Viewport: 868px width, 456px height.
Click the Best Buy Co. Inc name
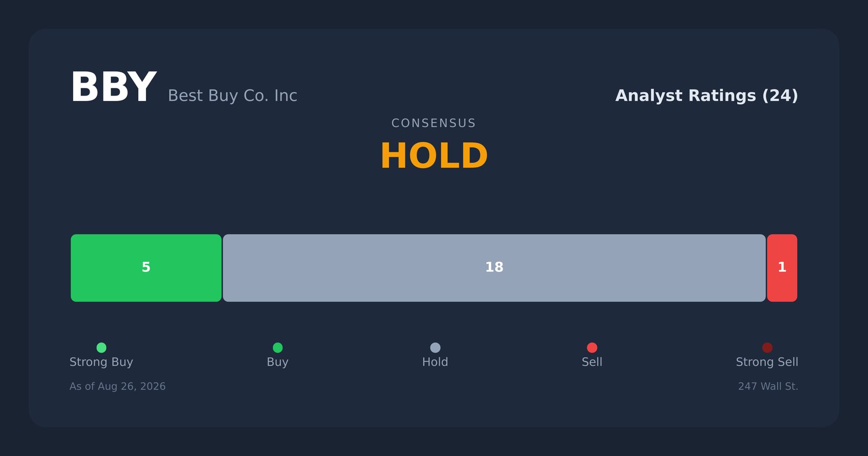coord(233,96)
